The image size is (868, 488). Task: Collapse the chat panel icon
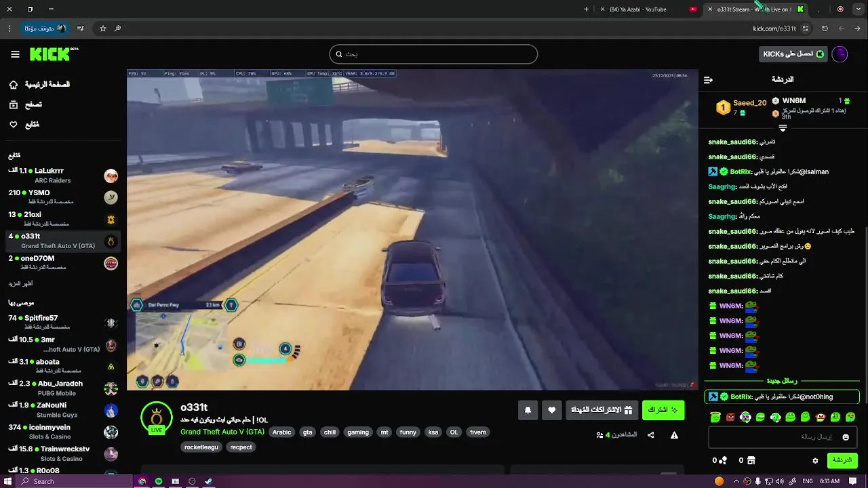(x=708, y=80)
